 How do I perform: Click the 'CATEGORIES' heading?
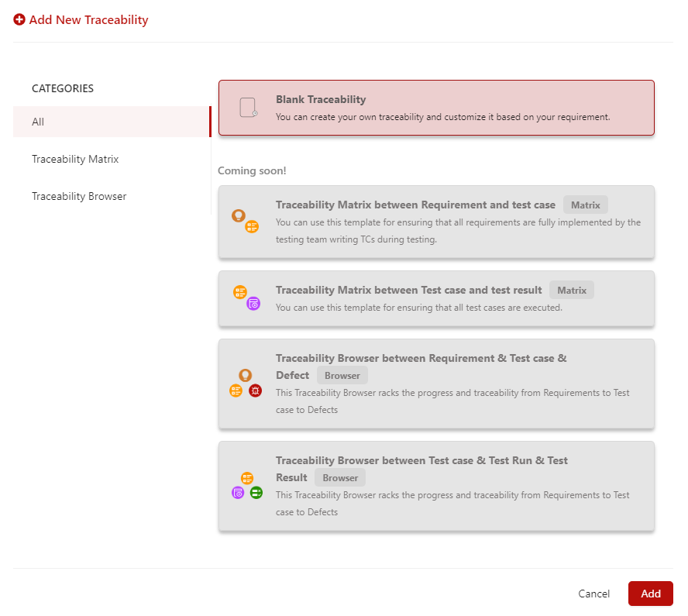point(63,88)
